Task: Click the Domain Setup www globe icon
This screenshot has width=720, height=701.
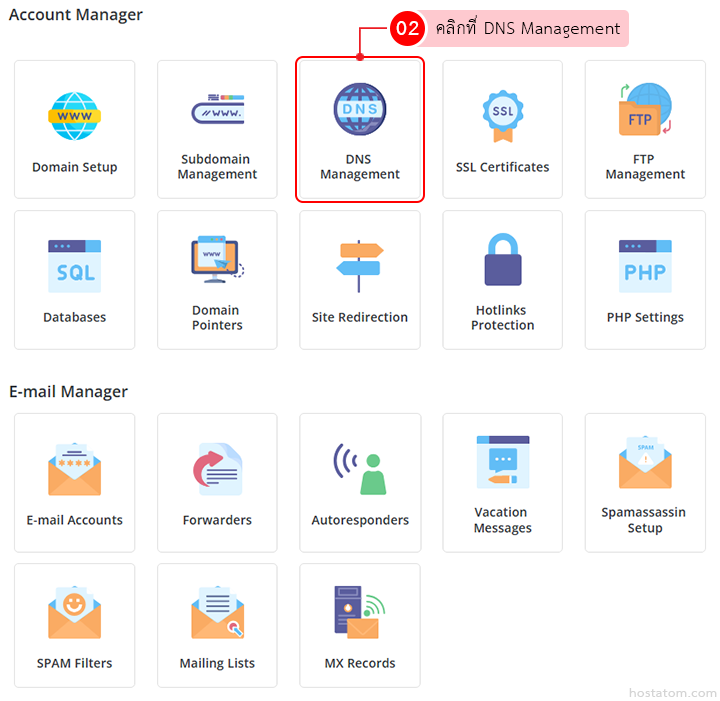Action: click(x=75, y=116)
